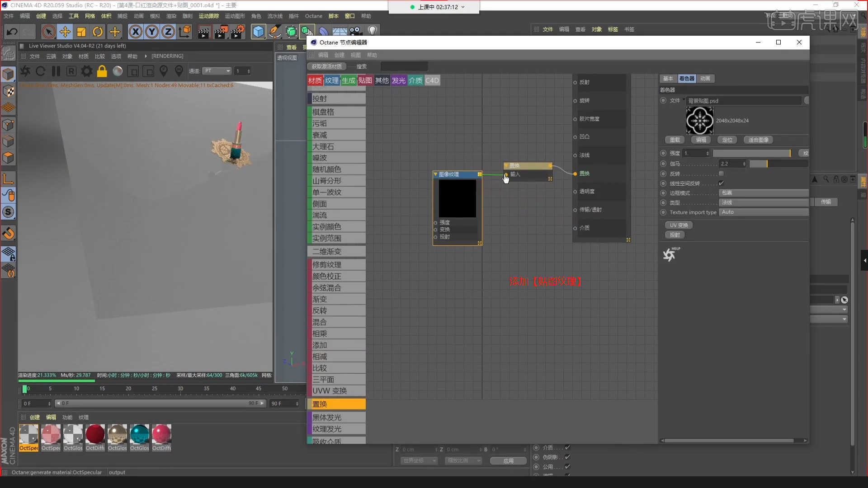Select the Move tool
Image resolution: width=868 pixels, height=488 pixels.
(65, 32)
